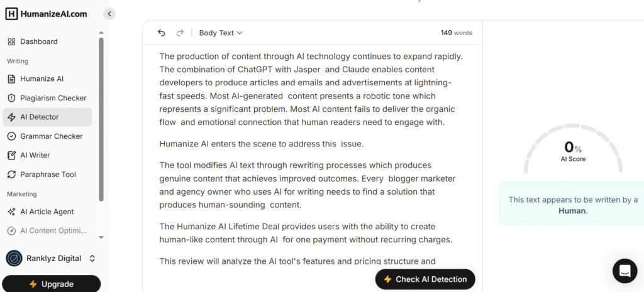The height and width of the screenshot is (292, 644).
Task: Click the Check AI Detection button
Action: [x=425, y=279]
